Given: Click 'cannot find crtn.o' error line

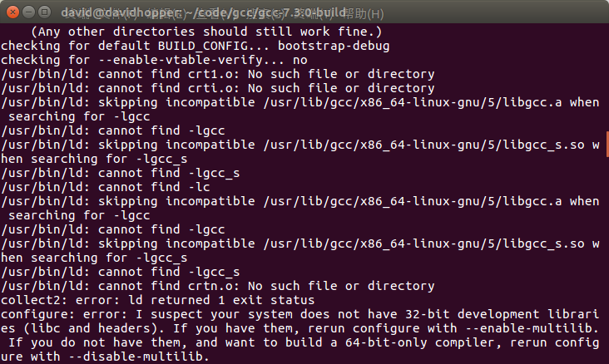Looking at the screenshot, I should pos(218,286).
